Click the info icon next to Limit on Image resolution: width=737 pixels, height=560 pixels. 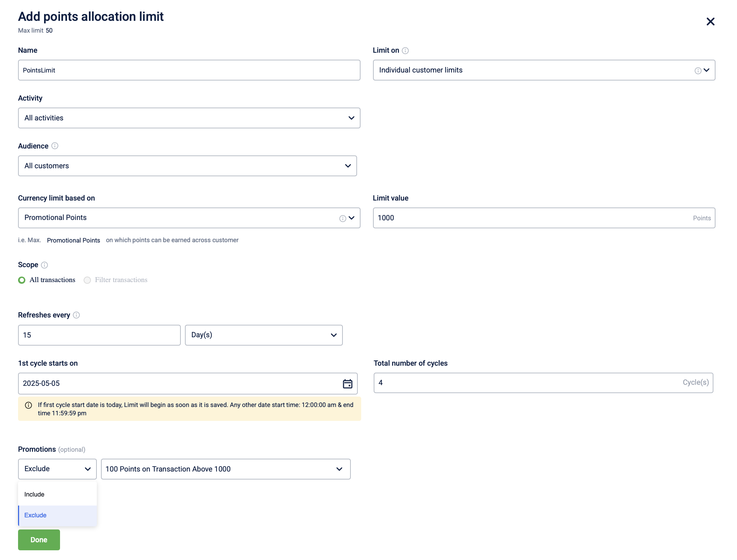click(405, 51)
